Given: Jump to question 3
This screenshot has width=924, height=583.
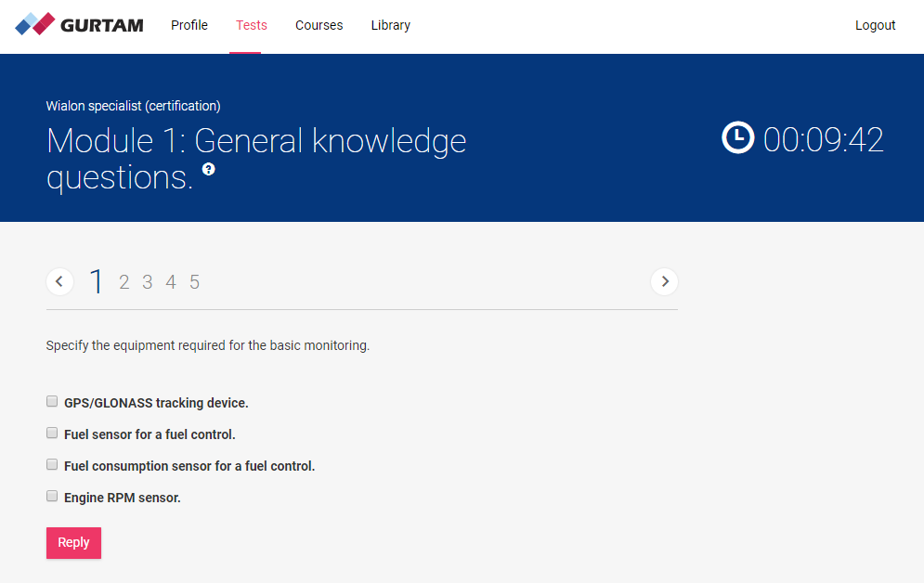Looking at the screenshot, I should pyautogui.click(x=148, y=282).
